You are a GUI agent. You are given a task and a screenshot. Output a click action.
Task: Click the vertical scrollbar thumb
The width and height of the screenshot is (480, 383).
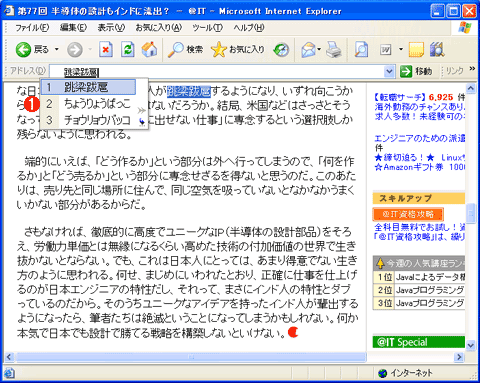click(471, 214)
